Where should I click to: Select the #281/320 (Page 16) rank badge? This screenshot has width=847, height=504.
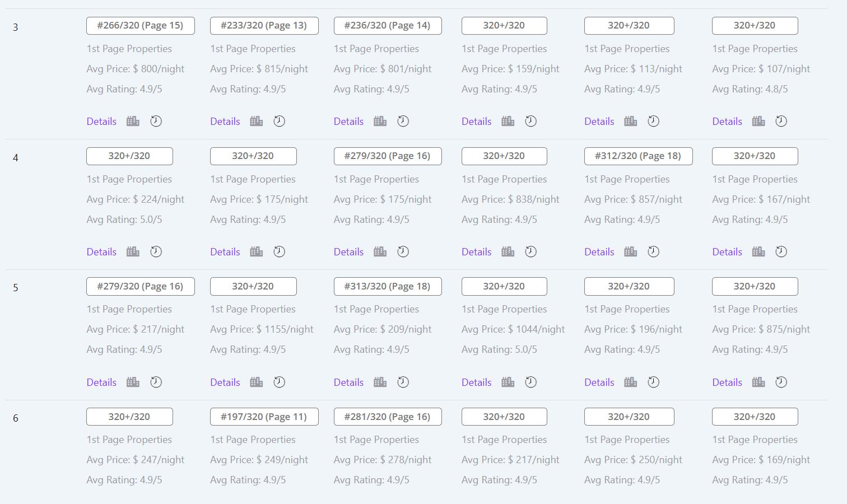pyautogui.click(x=388, y=417)
